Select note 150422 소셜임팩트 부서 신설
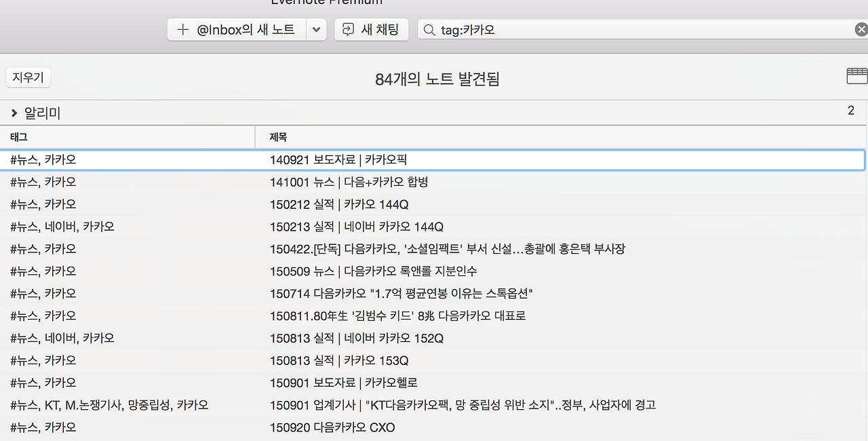The width and height of the screenshot is (868, 441). click(433, 249)
